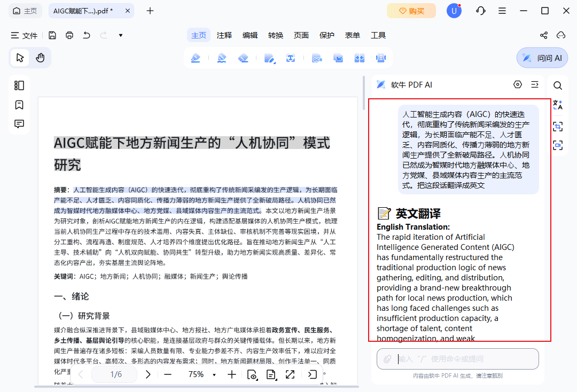Select the highlight text tool

coord(196,58)
